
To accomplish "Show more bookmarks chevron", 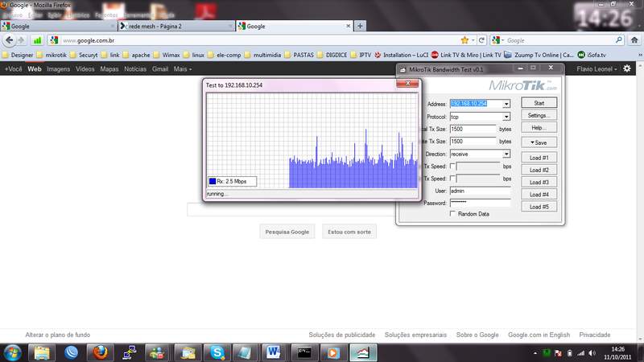I will [640, 55].
